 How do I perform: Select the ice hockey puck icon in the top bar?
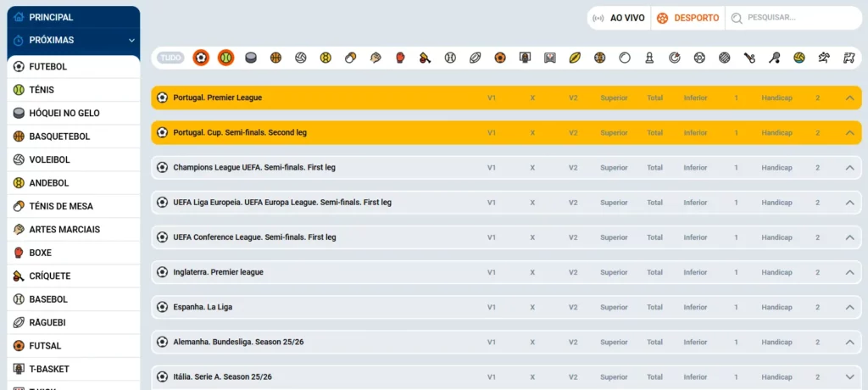point(251,58)
